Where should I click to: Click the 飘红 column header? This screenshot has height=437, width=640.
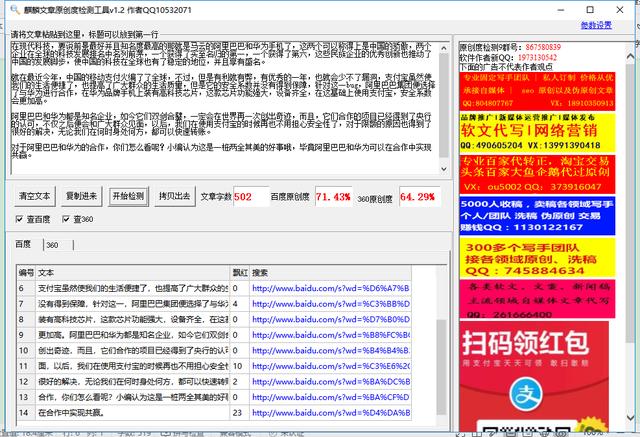pyautogui.click(x=240, y=273)
